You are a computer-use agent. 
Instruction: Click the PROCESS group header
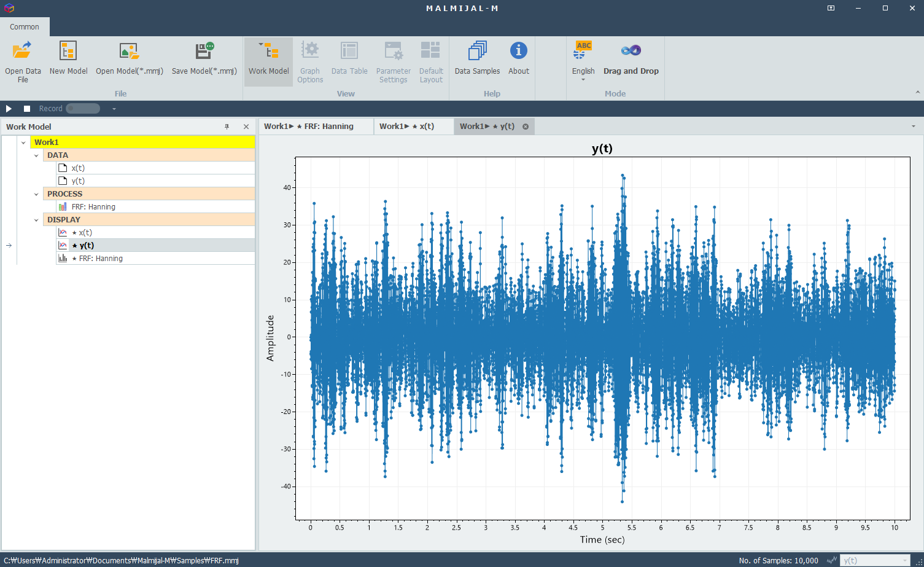149,194
